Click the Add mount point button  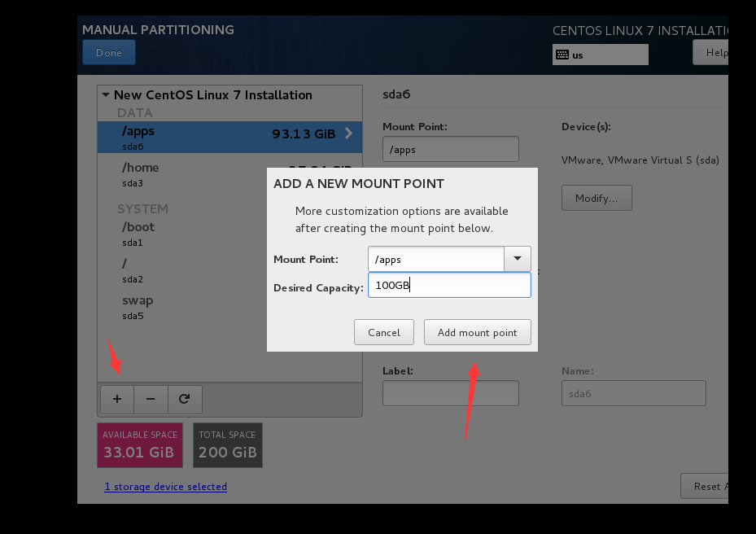click(478, 332)
